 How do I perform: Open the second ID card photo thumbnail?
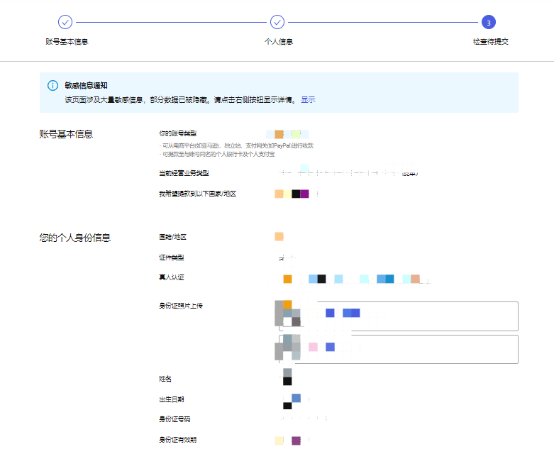coord(288,347)
